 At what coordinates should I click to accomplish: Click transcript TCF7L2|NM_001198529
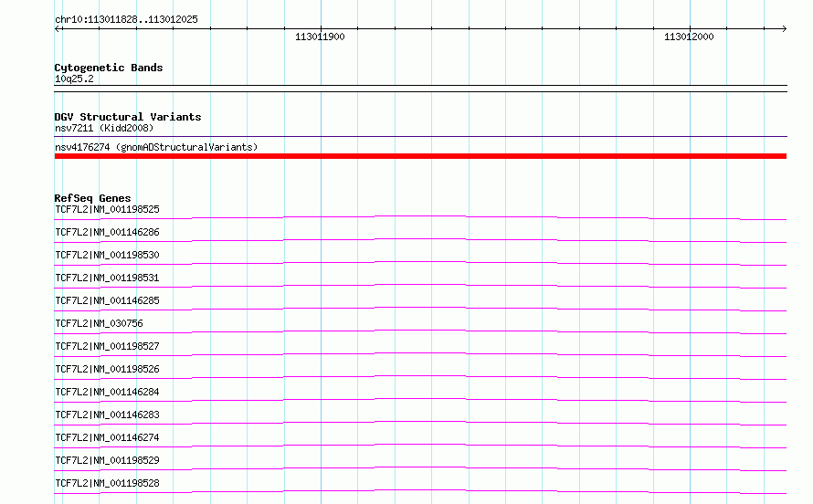(x=107, y=460)
